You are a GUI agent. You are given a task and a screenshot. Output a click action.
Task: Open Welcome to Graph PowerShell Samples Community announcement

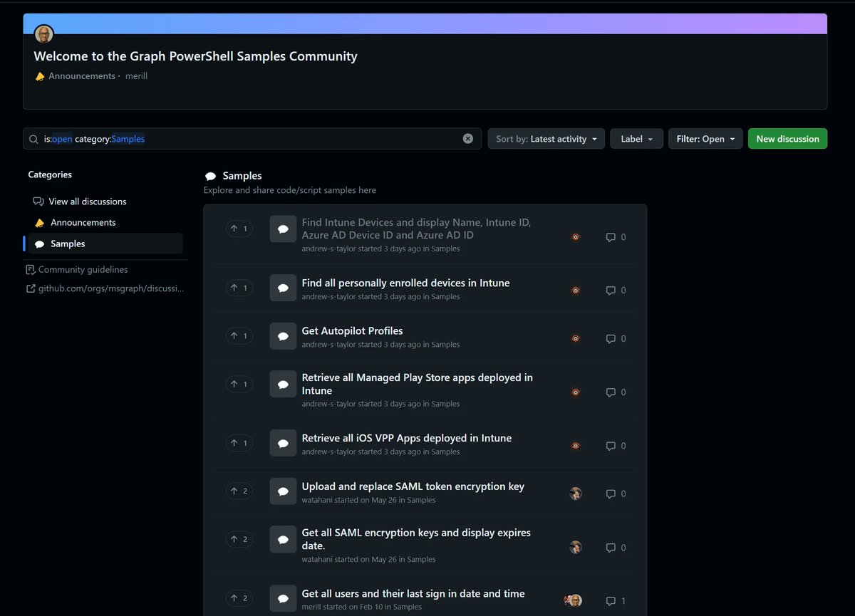[x=195, y=56]
